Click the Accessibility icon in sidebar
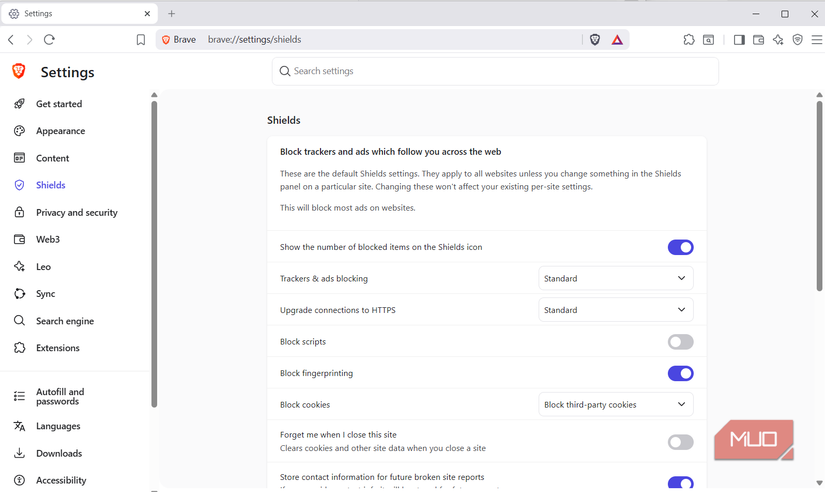 (x=19, y=480)
